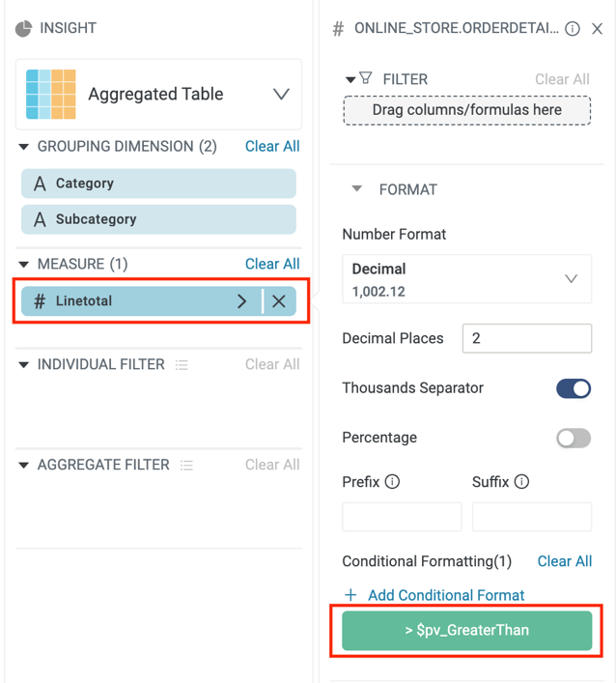Collapse the Format section

coord(357,189)
